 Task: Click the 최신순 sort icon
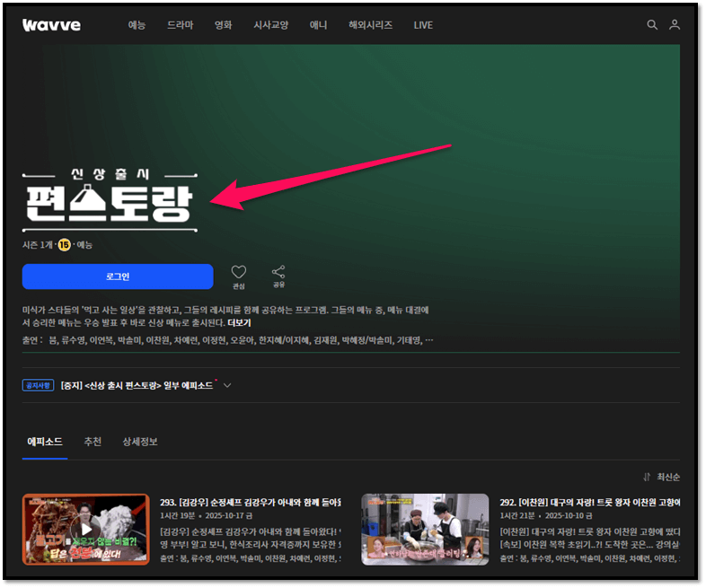[x=647, y=477]
